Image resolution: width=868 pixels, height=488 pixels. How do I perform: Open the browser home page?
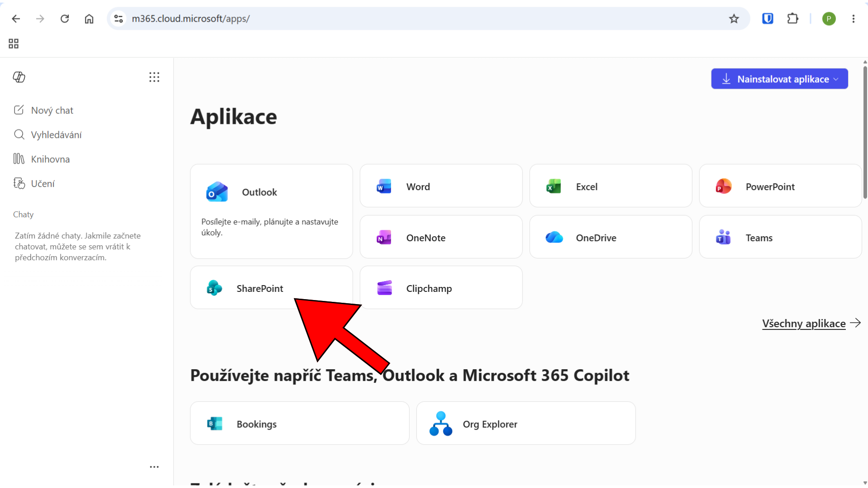point(89,19)
